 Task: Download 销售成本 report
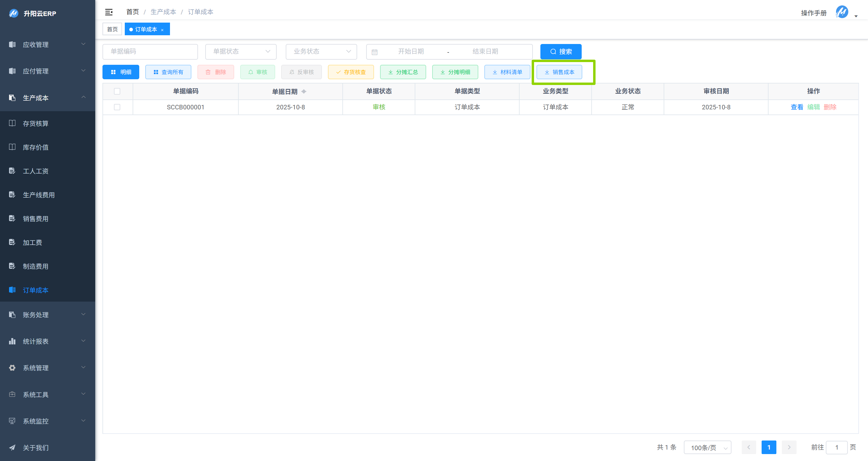tap(559, 72)
